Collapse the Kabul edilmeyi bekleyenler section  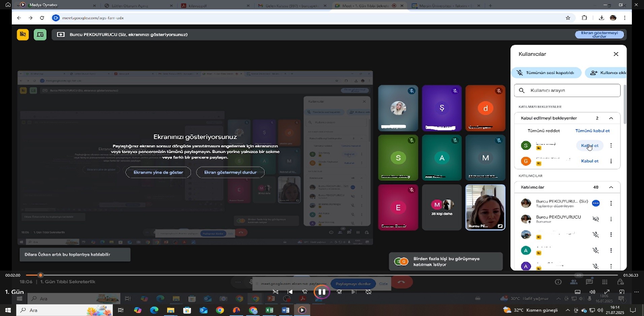point(611,118)
